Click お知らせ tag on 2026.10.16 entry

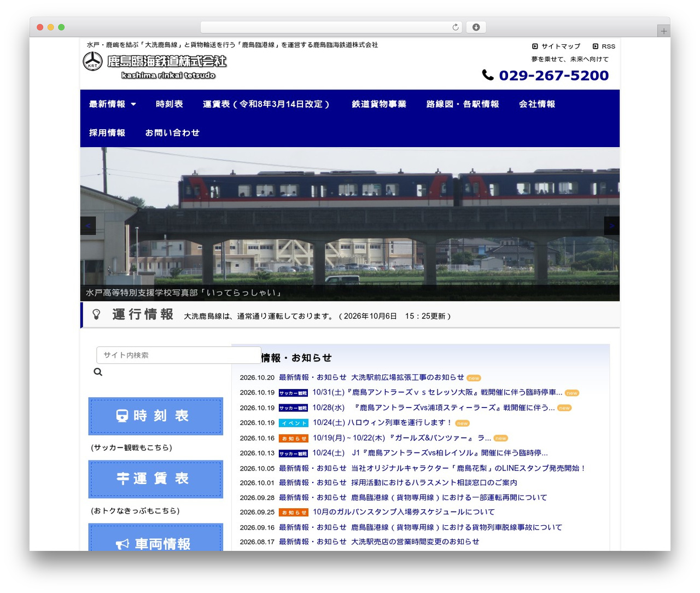pos(294,438)
